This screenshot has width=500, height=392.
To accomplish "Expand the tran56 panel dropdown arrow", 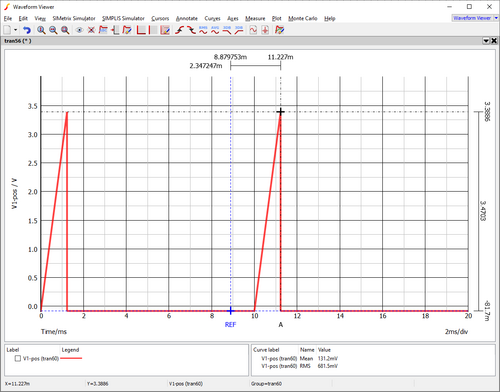I will [x=486, y=41].
